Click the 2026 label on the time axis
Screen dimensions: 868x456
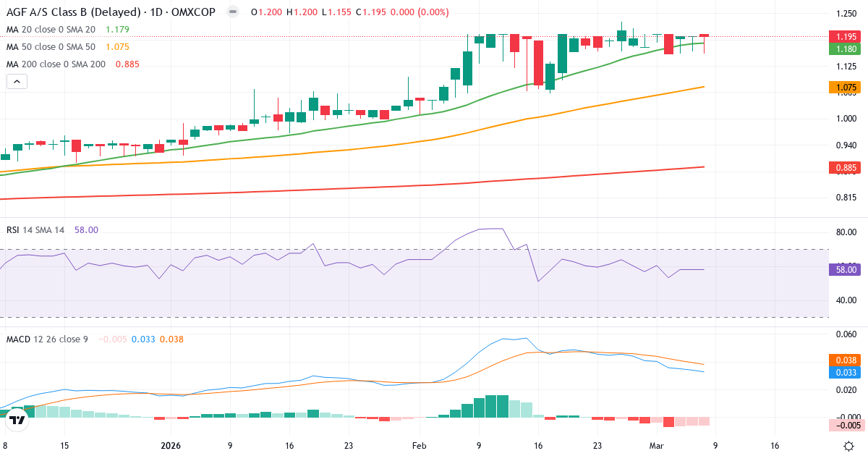point(171,447)
